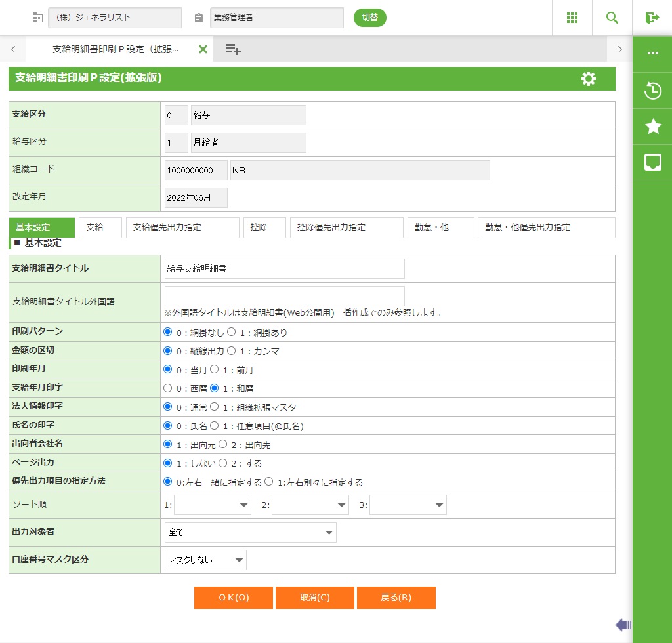The image size is (672, 643).
Task: Switch to the 控除 tab
Action: (259, 228)
